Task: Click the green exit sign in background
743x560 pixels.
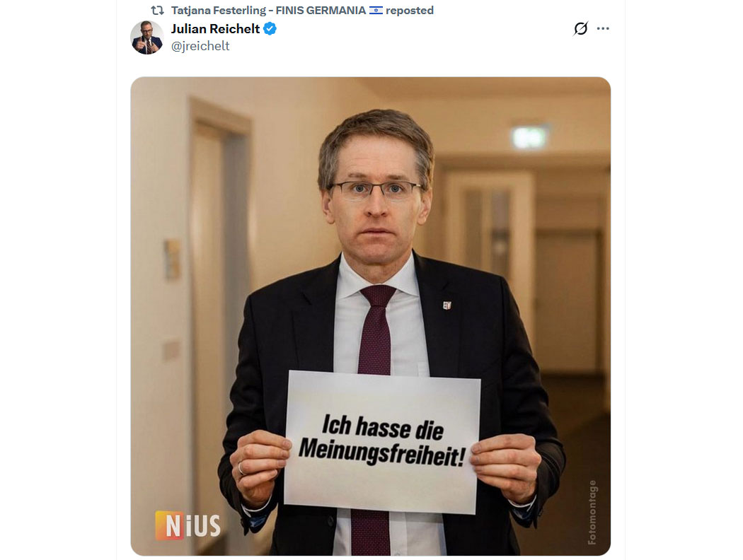Action: pos(529,137)
